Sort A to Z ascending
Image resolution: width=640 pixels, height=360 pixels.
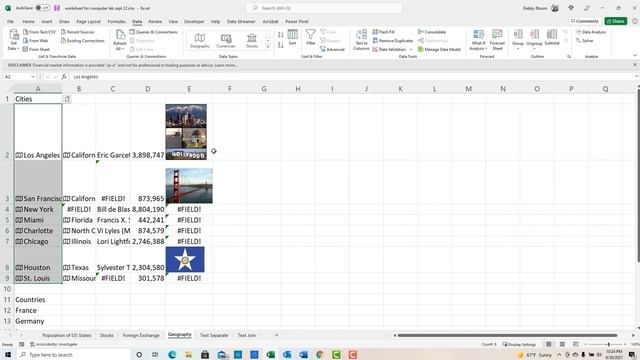[280, 35]
